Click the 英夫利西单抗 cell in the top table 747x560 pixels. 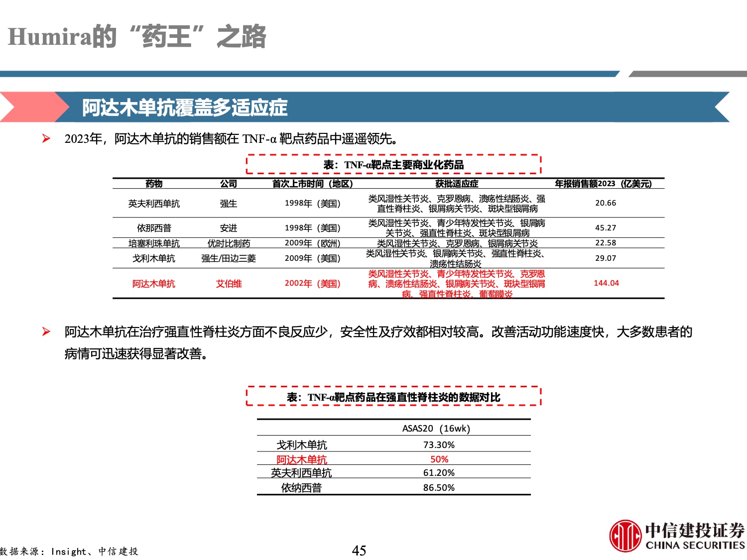click(154, 204)
